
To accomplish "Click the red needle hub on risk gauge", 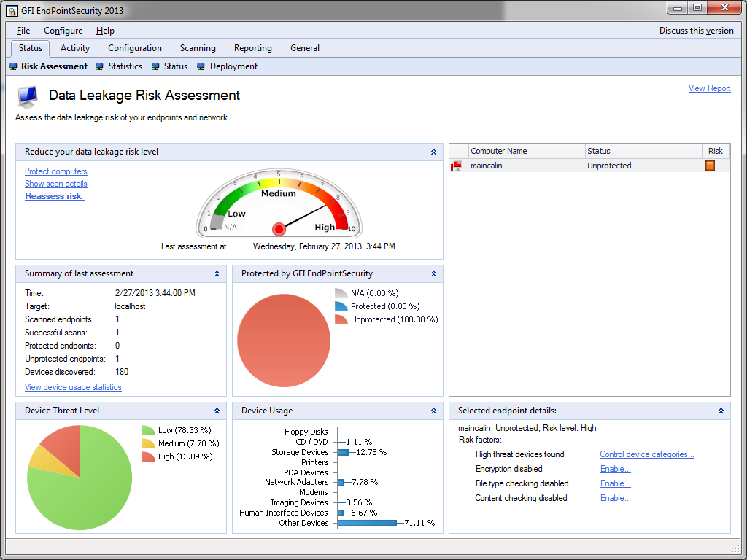I will coord(279,230).
